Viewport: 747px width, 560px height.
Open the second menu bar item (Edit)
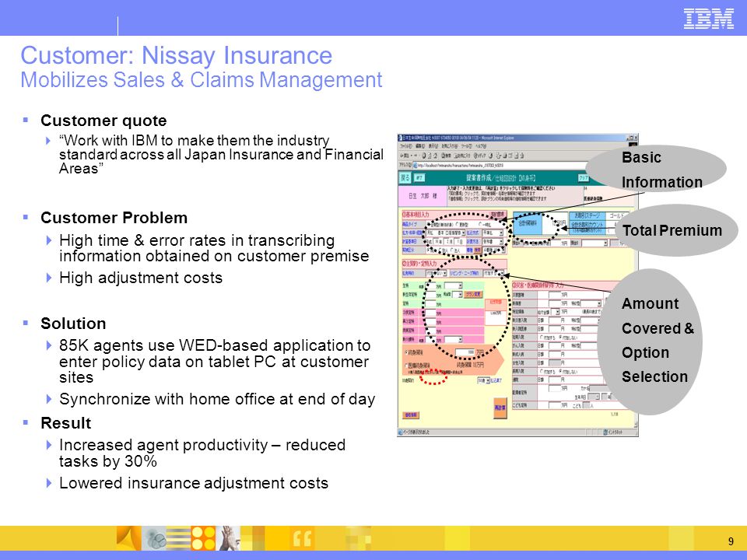pyautogui.click(x=420, y=146)
